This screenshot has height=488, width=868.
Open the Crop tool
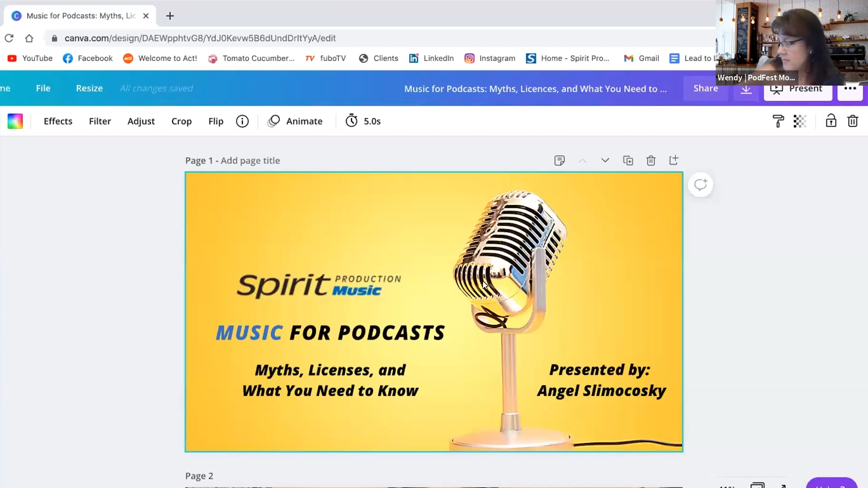pos(182,121)
